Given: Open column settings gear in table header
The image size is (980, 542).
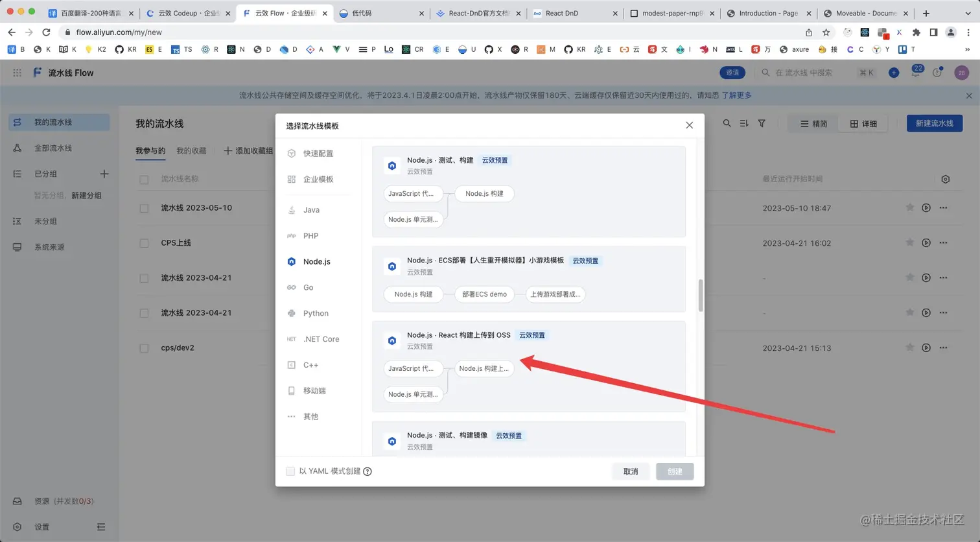Looking at the screenshot, I should tap(946, 179).
